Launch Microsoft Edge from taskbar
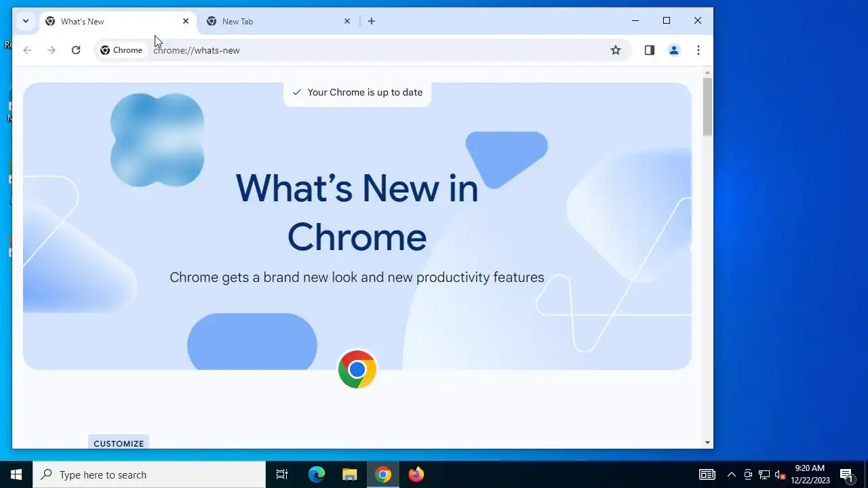 pos(317,474)
